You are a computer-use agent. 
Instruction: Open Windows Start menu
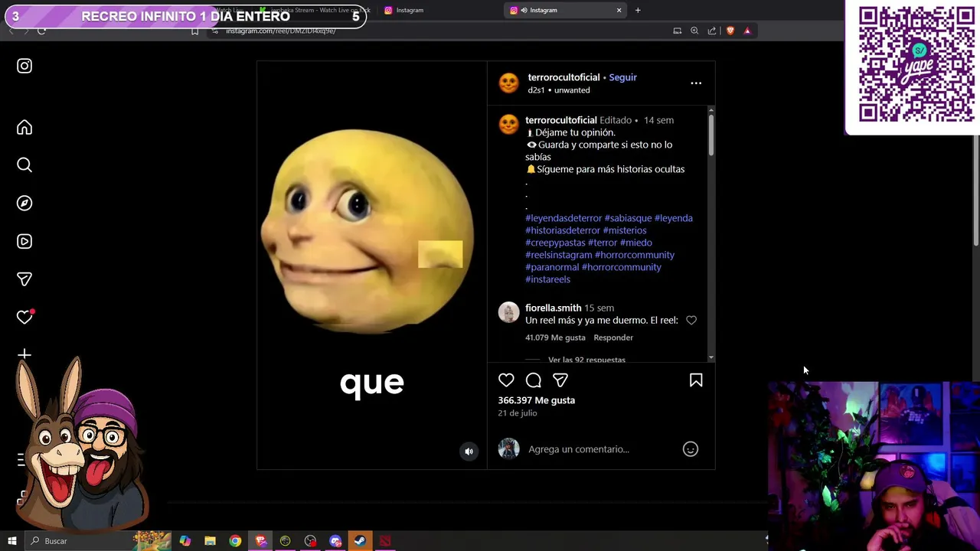(11, 541)
